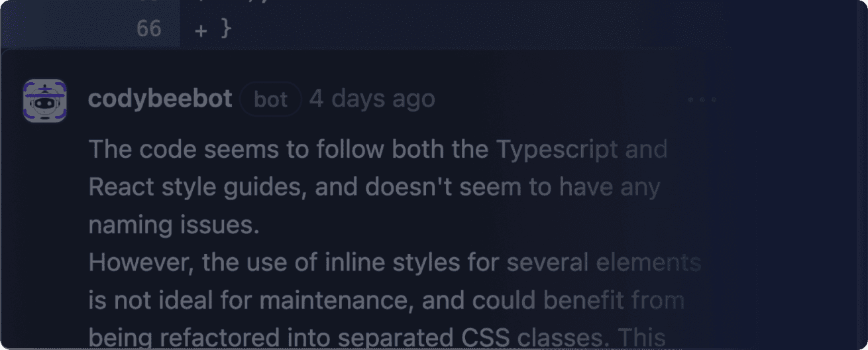Click the word "refactored" in the comment

(218, 339)
